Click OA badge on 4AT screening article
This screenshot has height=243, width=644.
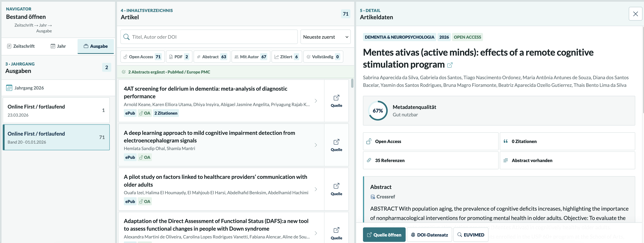(145, 113)
